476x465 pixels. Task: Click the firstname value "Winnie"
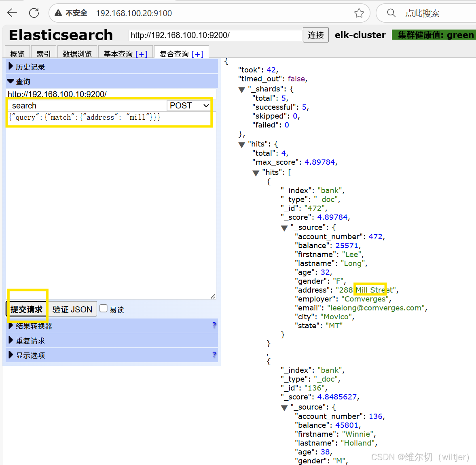coord(358,434)
